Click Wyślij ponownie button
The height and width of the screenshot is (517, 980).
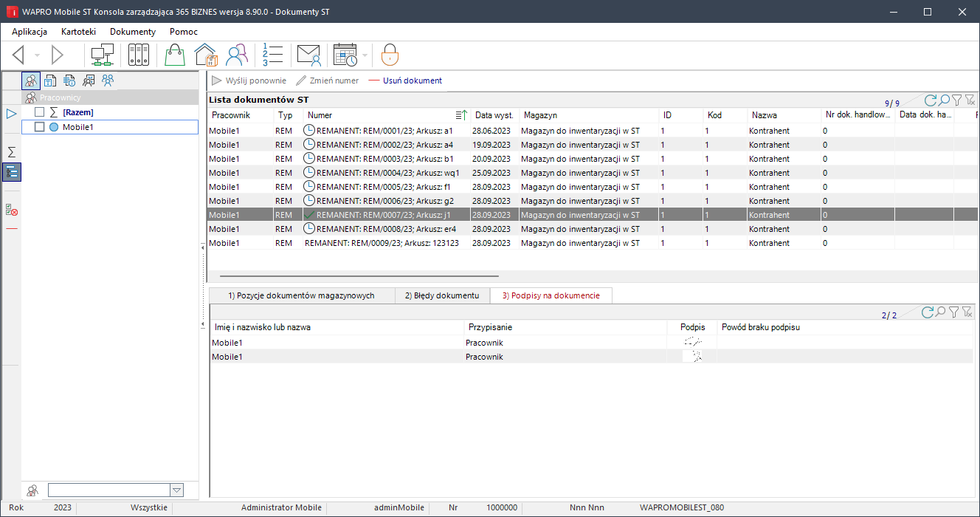tap(249, 81)
